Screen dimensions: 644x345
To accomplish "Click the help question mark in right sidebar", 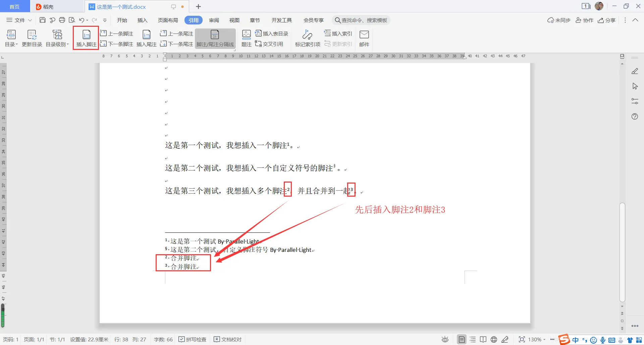I will point(635,117).
